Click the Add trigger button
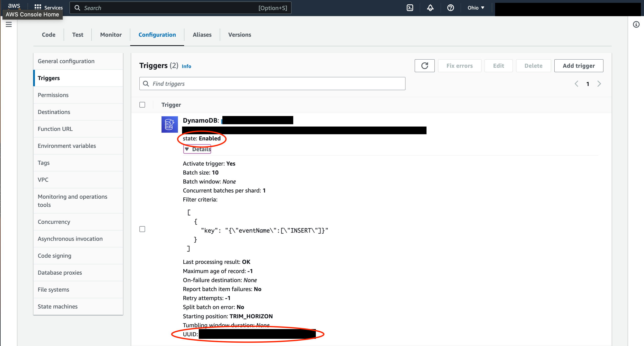The width and height of the screenshot is (644, 346). (579, 66)
